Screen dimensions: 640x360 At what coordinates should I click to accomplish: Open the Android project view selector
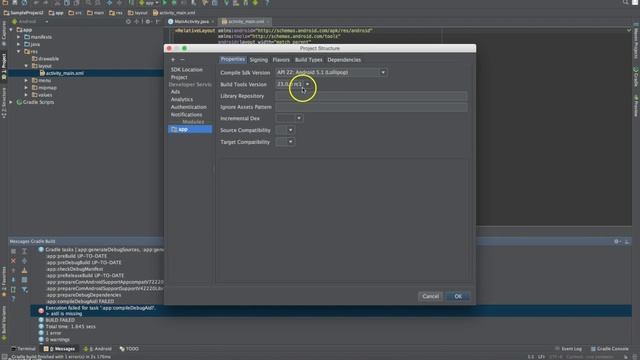[x=30, y=21]
